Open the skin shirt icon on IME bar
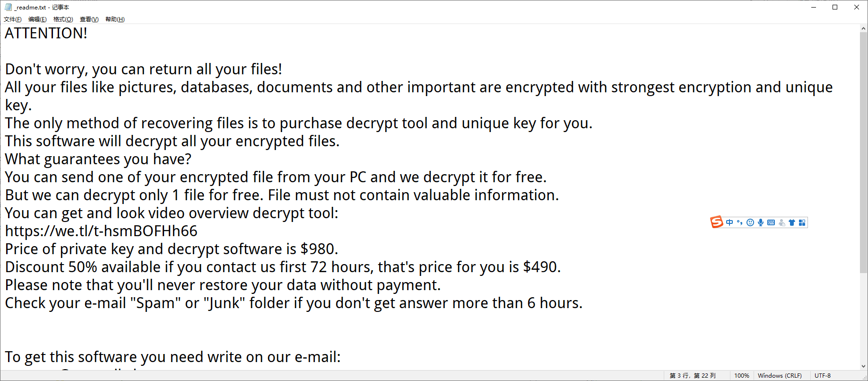 pyautogui.click(x=792, y=222)
